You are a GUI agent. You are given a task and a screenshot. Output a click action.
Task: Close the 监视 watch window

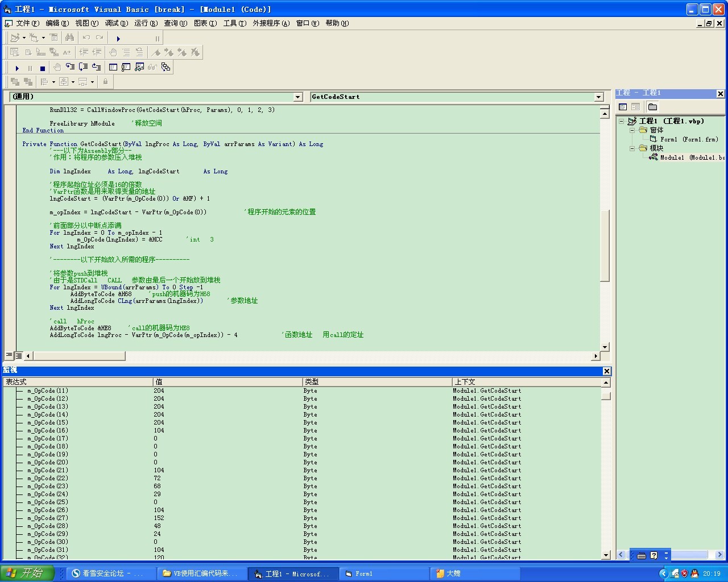pos(607,371)
